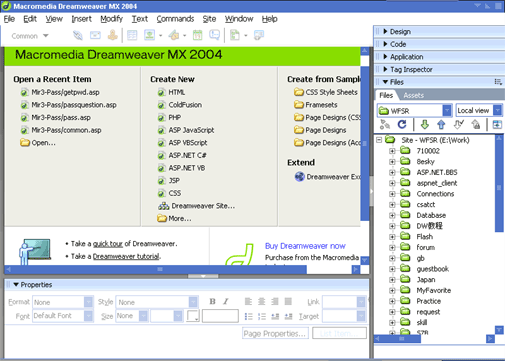This screenshot has width=505, height=361.
Task: Click the Get Files green down arrow
Action: point(424,125)
